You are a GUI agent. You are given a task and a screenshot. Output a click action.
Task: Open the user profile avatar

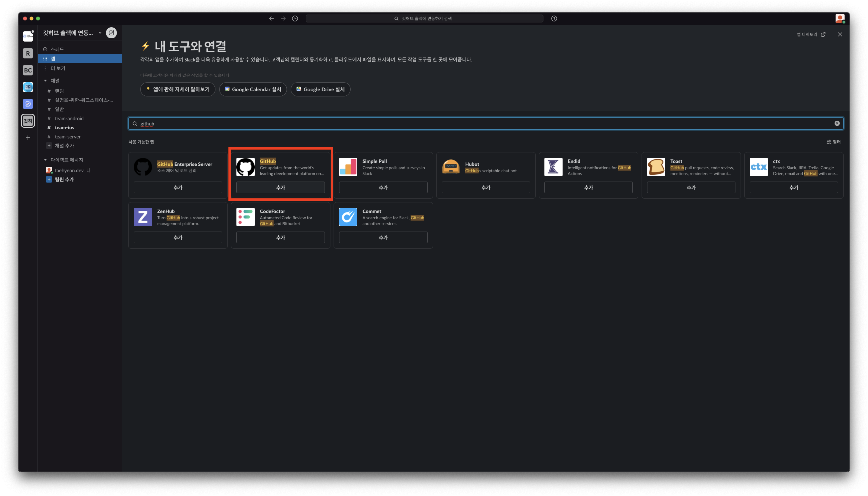tap(840, 18)
